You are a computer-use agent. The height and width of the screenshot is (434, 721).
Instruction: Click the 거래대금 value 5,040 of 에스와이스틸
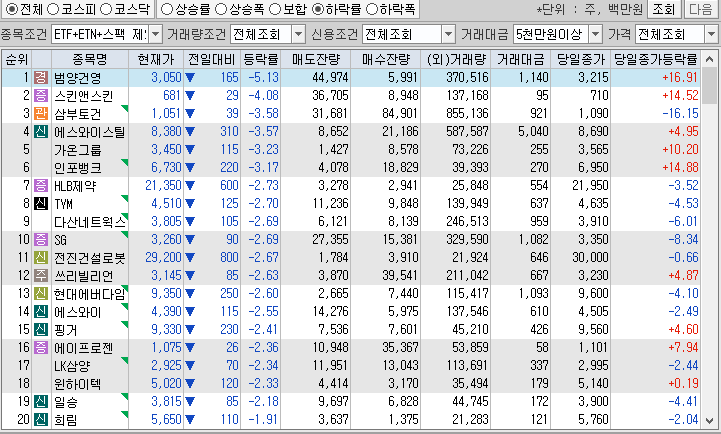click(x=533, y=132)
